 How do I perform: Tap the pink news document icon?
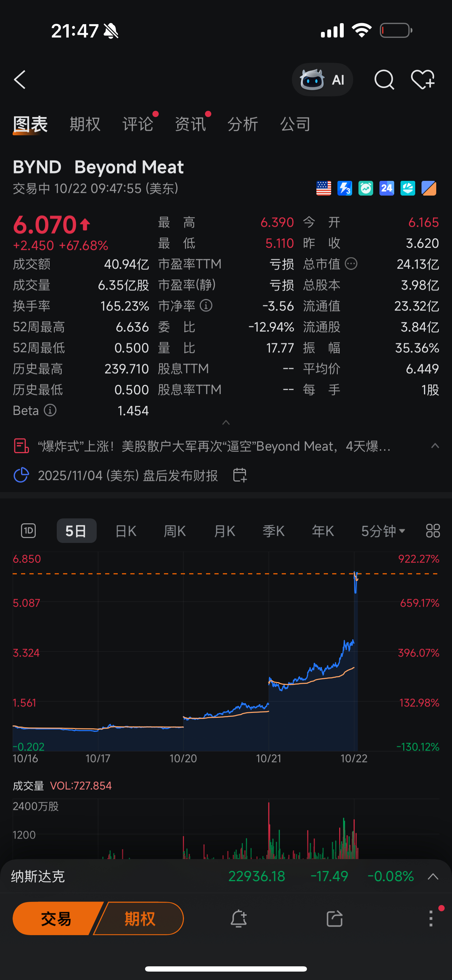point(21,446)
